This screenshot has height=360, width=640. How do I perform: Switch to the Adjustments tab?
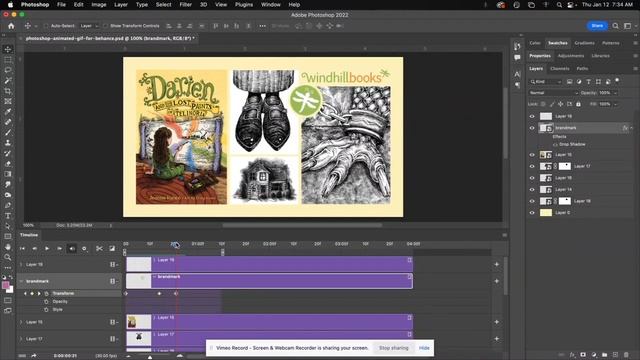click(571, 56)
